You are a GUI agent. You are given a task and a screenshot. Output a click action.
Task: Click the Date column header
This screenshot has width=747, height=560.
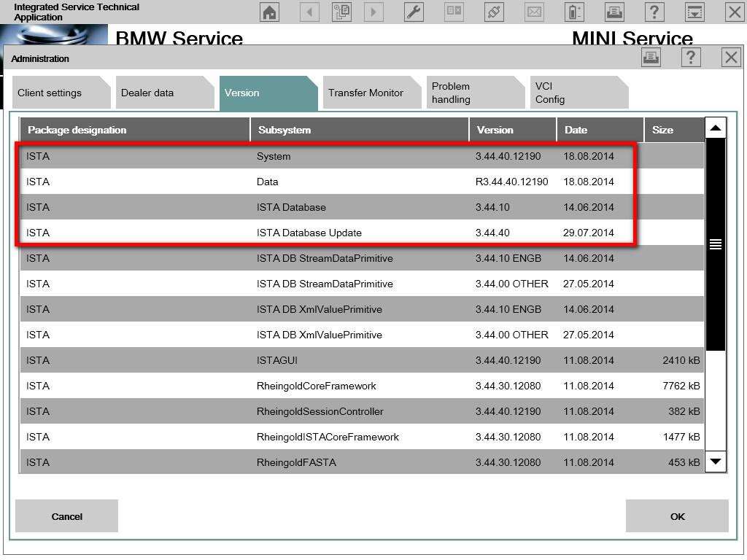coord(600,130)
